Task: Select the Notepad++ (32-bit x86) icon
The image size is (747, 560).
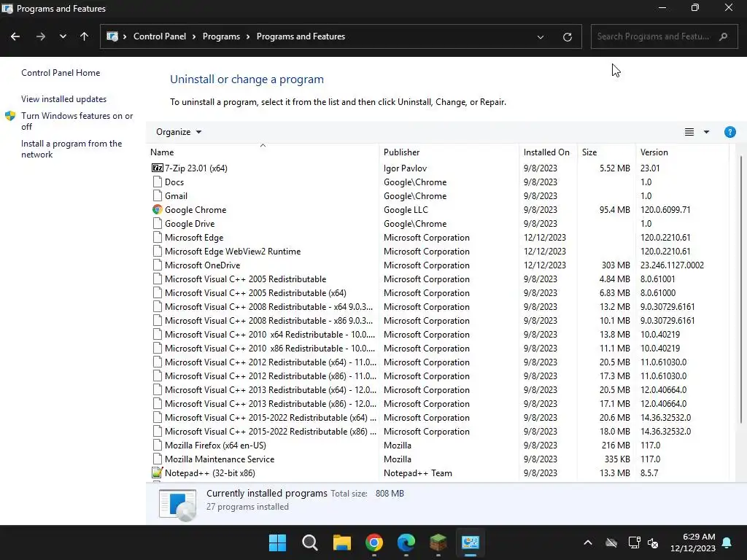Action: [158, 472]
